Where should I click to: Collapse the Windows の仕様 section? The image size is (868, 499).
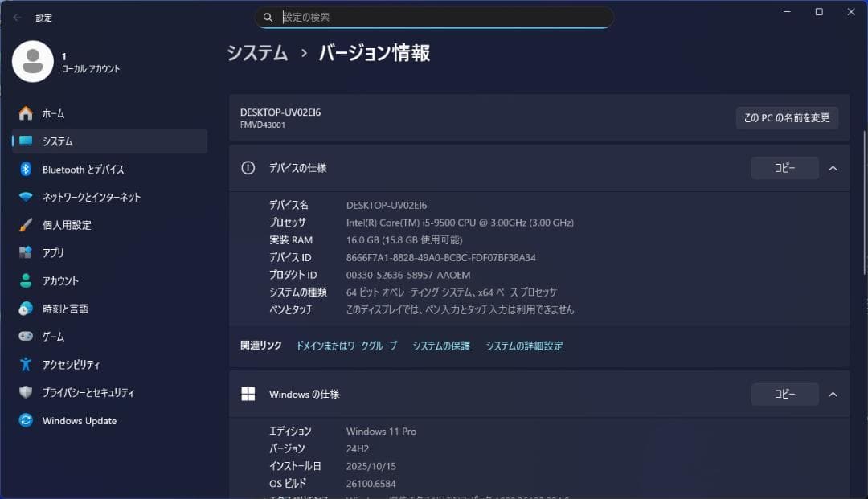point(833,394)
